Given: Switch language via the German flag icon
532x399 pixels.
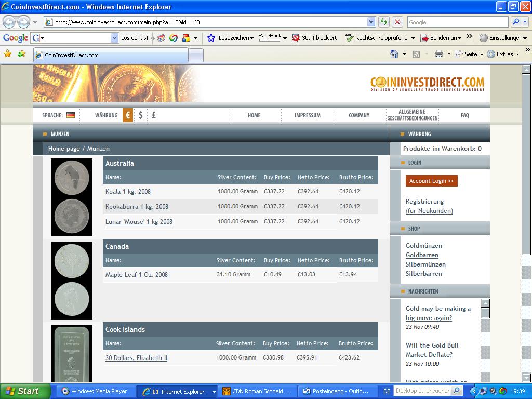Looking at the screenshot, I should [71, 115].
